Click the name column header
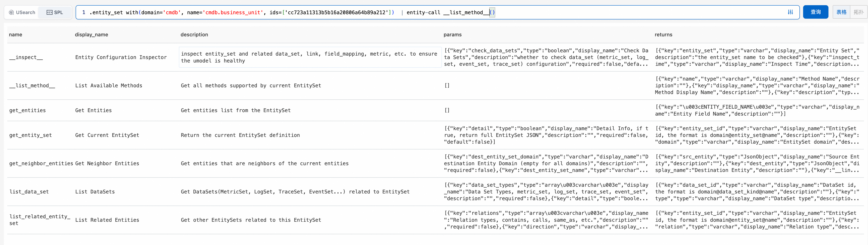868x245 pixels. [16, 35]
